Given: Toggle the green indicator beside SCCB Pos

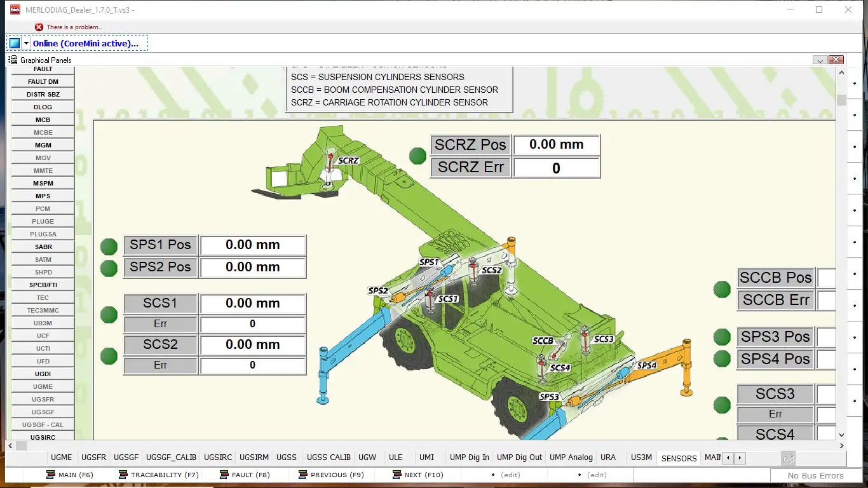Looking at the screenshot, I should (721, 289).
